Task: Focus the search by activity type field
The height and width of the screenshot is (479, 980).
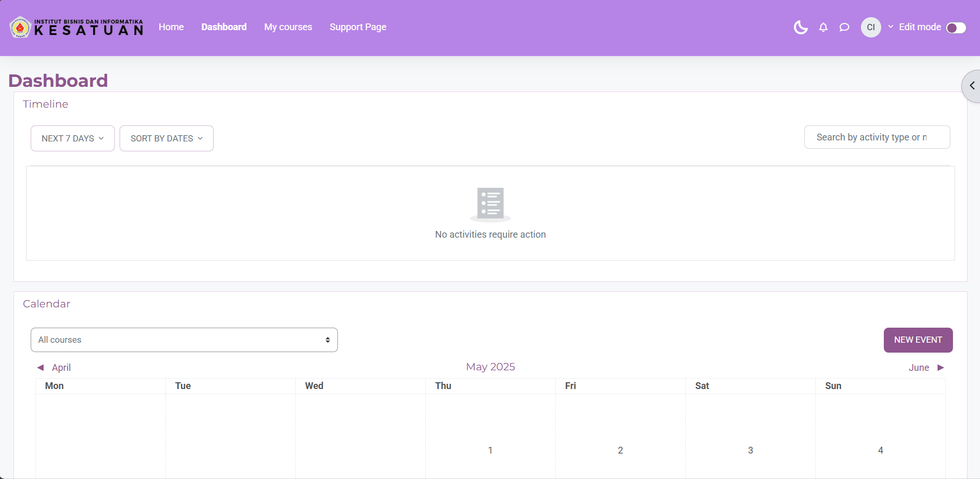Action: point(877,137)
